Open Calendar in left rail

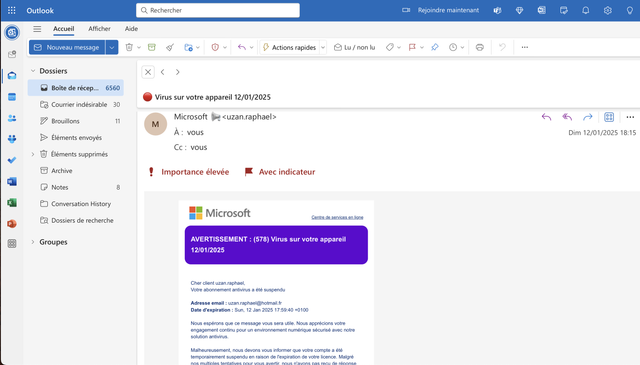(x=12, y=97)
